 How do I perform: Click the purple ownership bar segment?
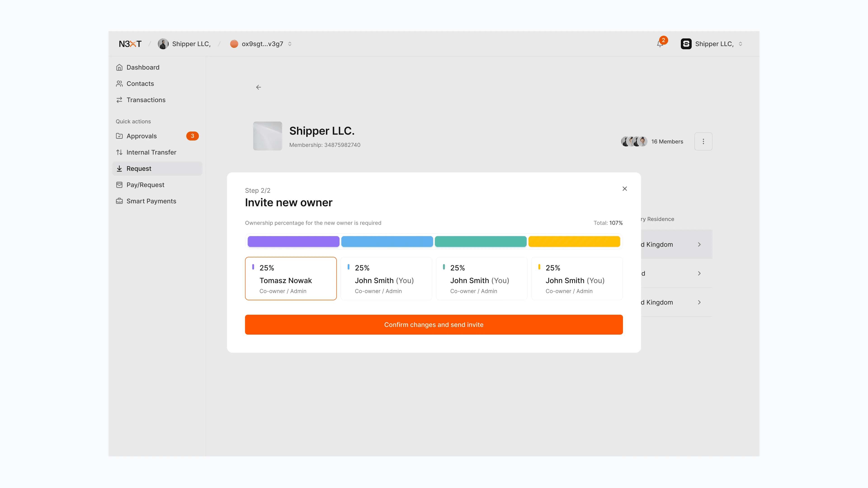coord(293,242)
